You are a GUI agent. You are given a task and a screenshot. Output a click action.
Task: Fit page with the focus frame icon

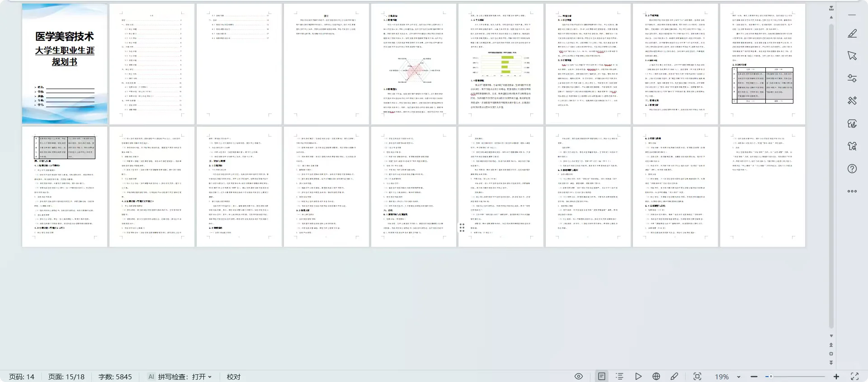[x=697, y=377]
